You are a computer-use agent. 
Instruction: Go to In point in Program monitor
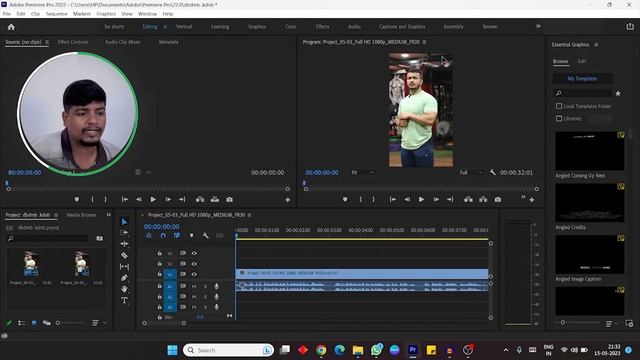pos(393,200)
